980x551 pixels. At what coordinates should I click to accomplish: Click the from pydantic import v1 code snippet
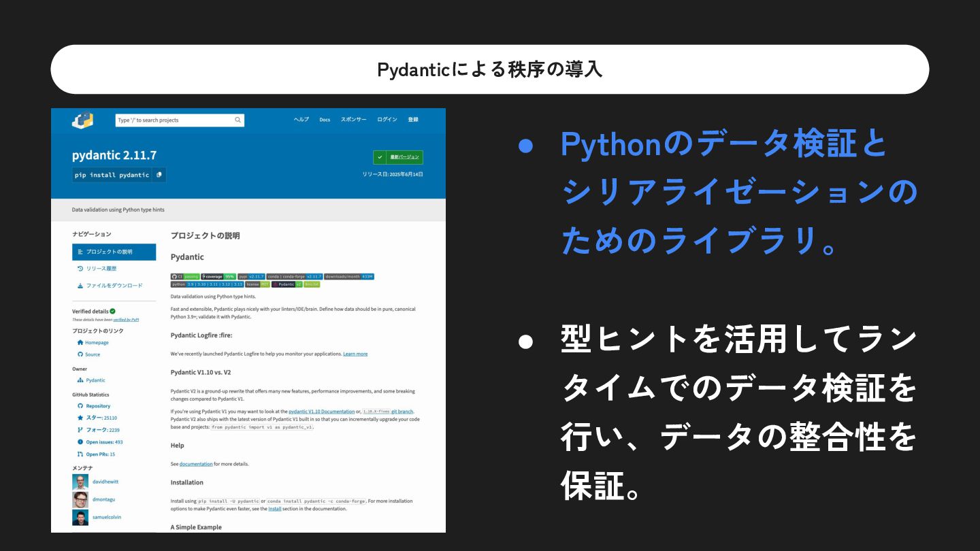tap(262, 427)
